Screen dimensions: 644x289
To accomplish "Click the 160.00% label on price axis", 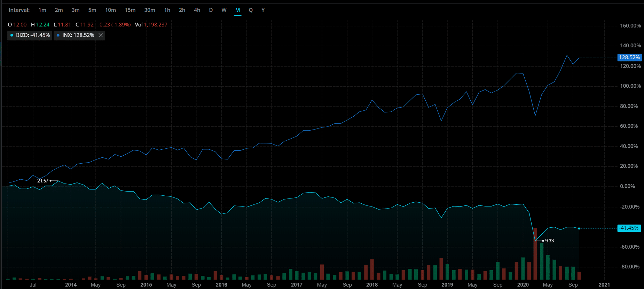I will pyautogui.click(x=630, y=26).
